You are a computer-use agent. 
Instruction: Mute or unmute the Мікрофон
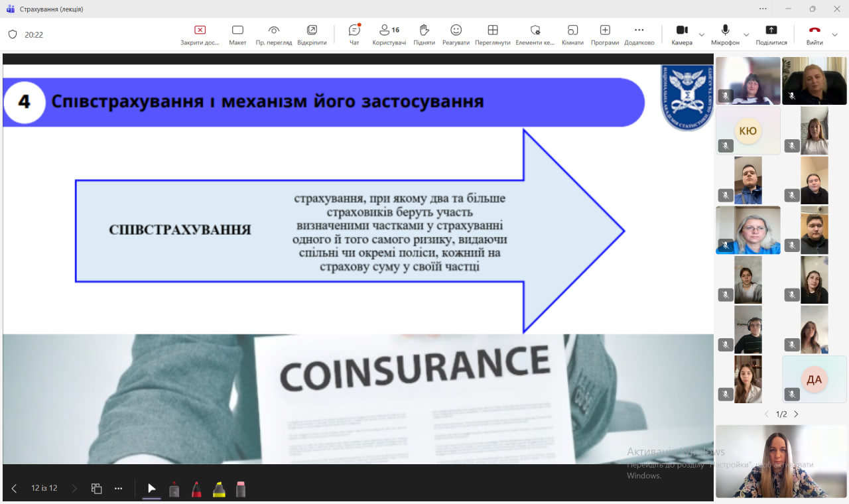click(x=725, y=34)
